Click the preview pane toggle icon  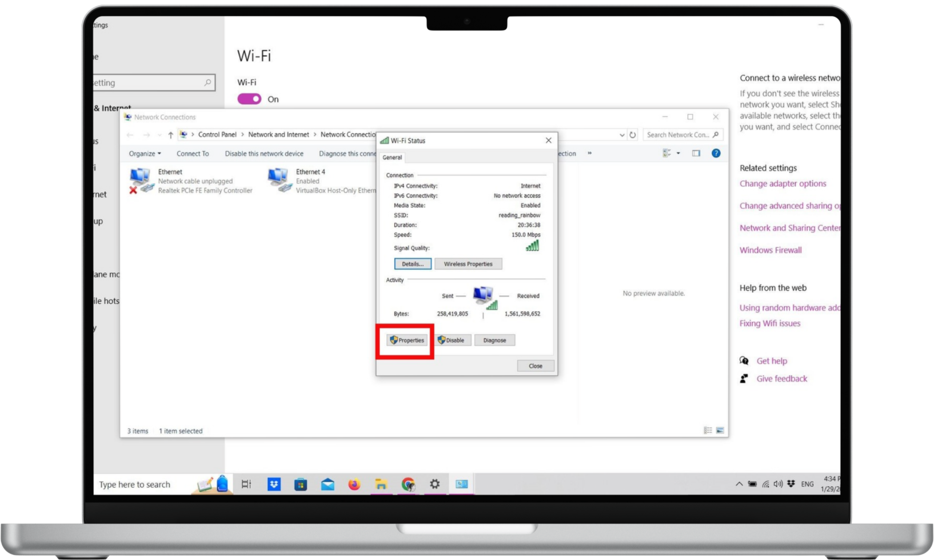tap(696, 153)
